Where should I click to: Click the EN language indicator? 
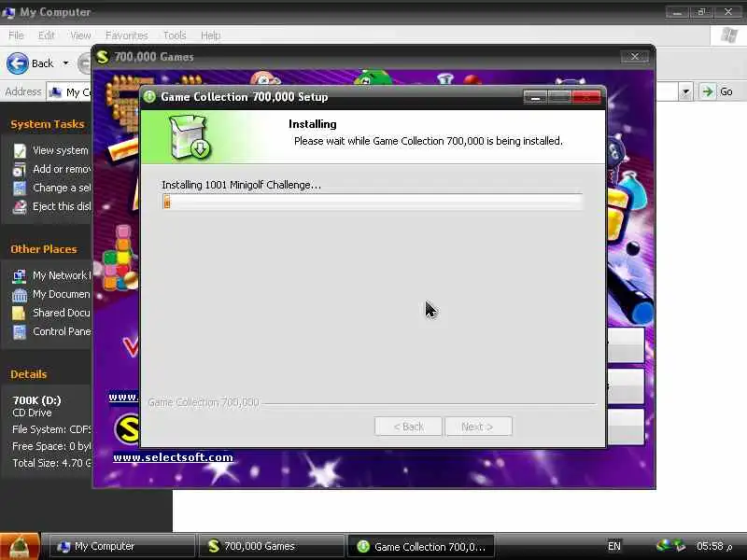click(x=614, y=546)
